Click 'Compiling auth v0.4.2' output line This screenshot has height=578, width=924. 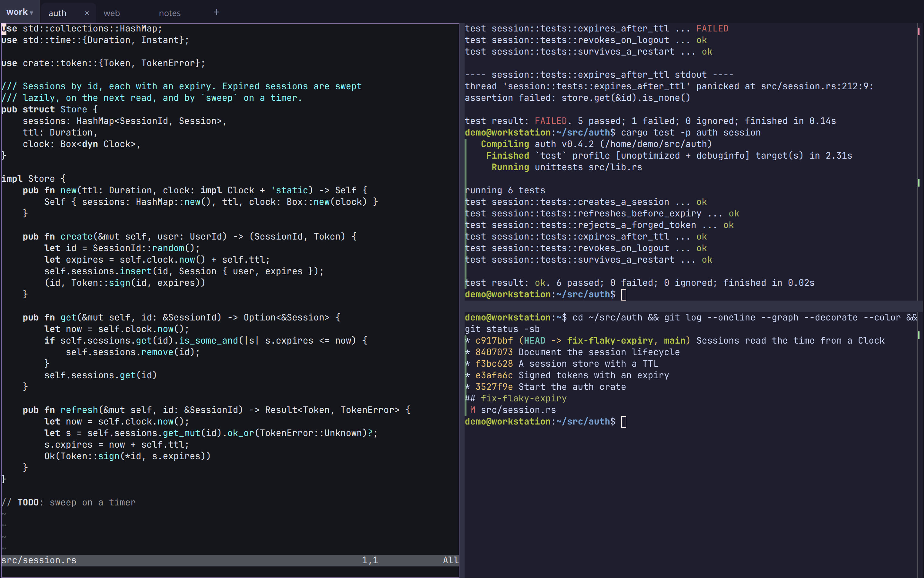pos(596,144)
